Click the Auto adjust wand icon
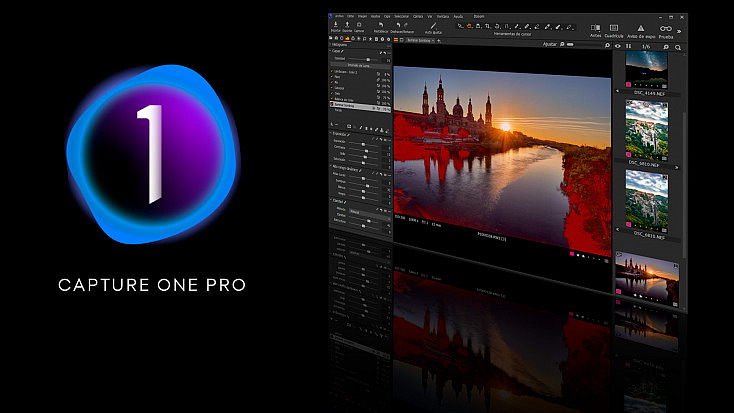The image size is (734, 413). pos(433,26)
